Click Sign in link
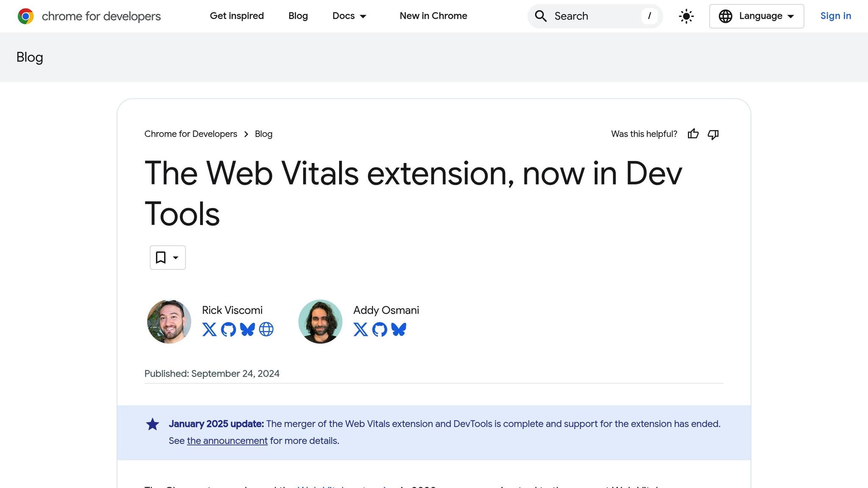Image resolution: width=868 pixels, height=488 pixels. [835, 16]
